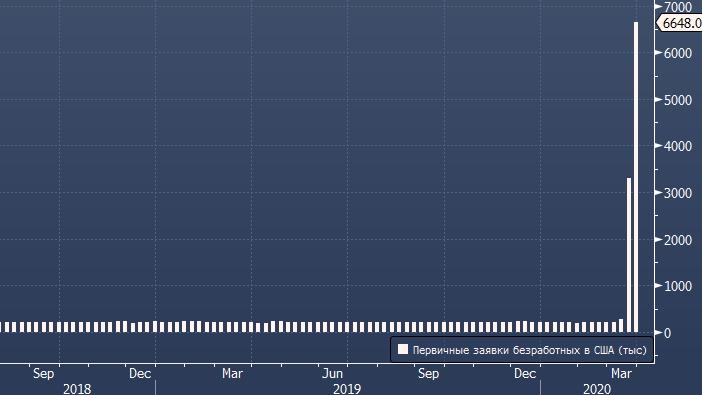
Task: Click the 1000 y-axis label
Action: click(x=678, y=286)
